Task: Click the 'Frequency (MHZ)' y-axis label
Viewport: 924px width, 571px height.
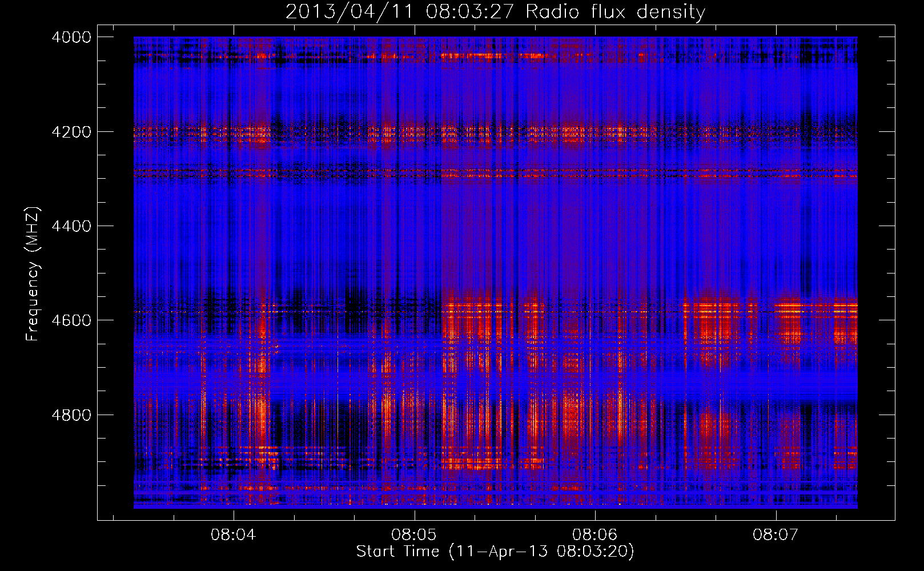Action: click(33, 274)
